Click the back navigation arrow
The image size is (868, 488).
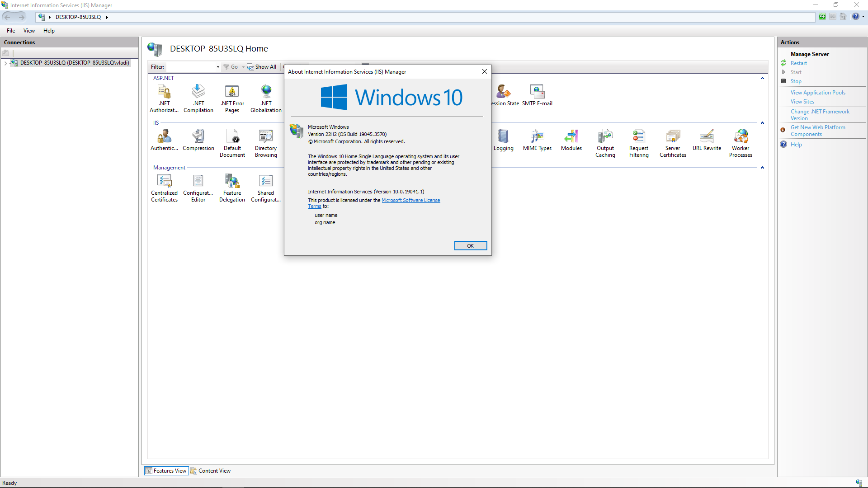7,17
